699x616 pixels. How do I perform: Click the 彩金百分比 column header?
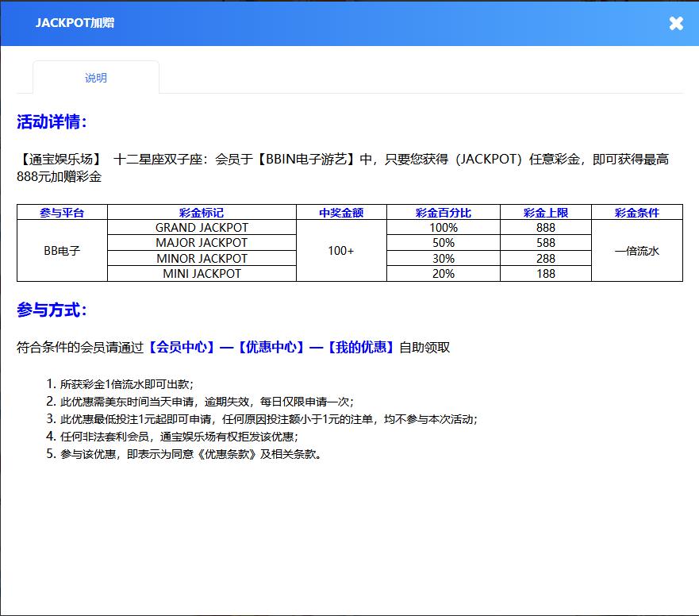[x=443, y=213]
